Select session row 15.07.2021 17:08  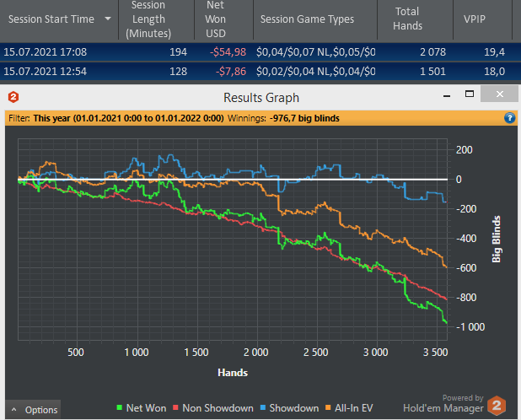click(x=260, y=51)
